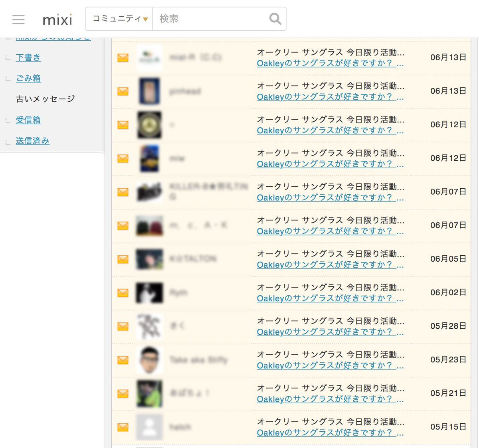Open sender avatar of second 06月13日 message
479x448 pixels.
pyautogui.click(x=149, y=91)
